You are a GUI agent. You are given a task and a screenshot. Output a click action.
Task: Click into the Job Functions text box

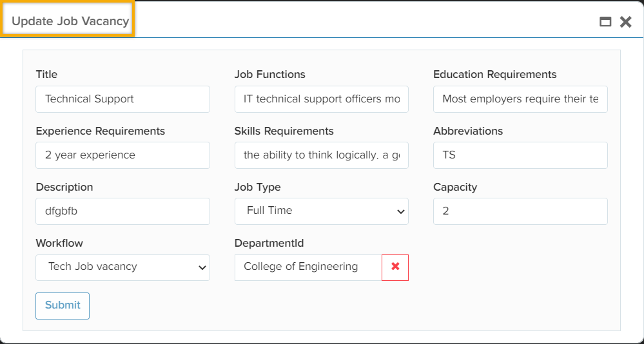pyautogui.click(x=321, y=99)
